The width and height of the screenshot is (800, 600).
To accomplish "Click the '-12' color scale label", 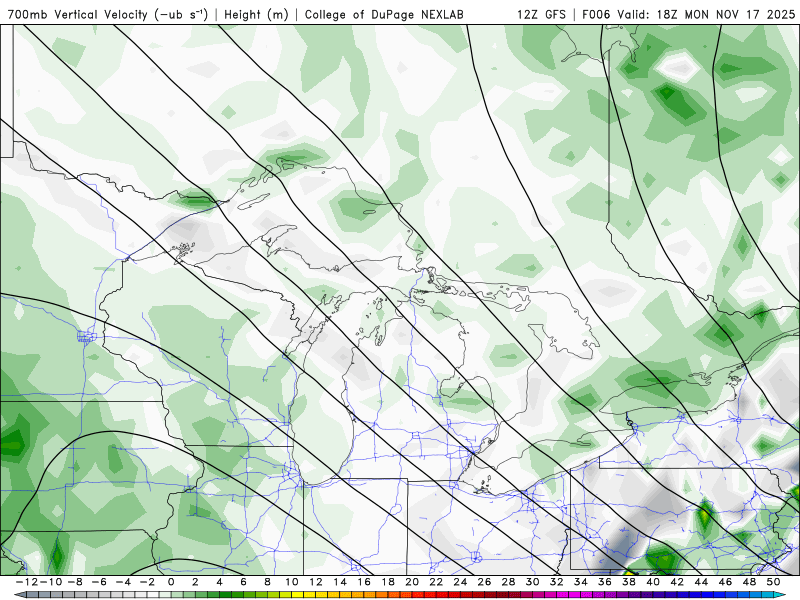I will pos(26,582).
